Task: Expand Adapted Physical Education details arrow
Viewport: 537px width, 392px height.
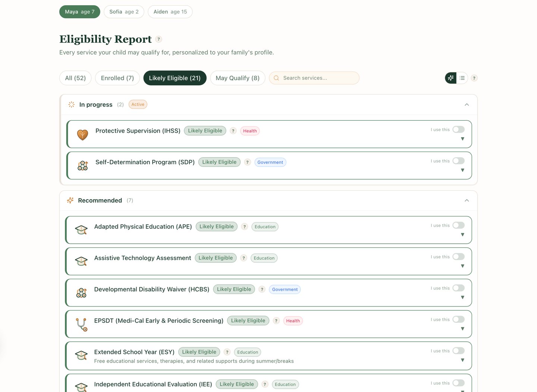Action: pos(462,235)
